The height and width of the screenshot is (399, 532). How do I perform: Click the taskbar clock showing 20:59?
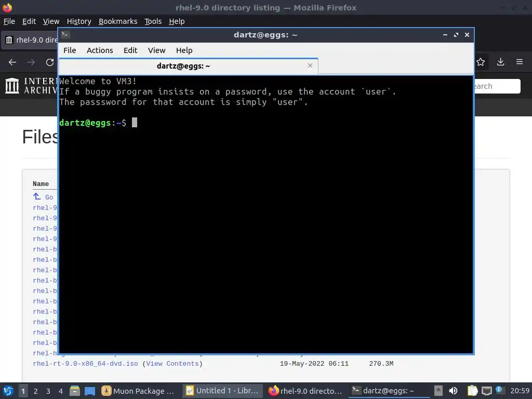tap(520, 391)
